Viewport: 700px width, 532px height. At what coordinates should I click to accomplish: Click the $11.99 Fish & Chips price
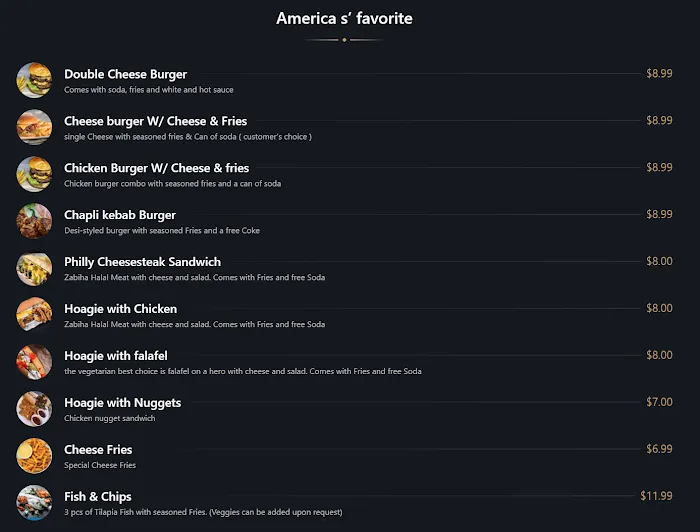click(x=656, y=496)
